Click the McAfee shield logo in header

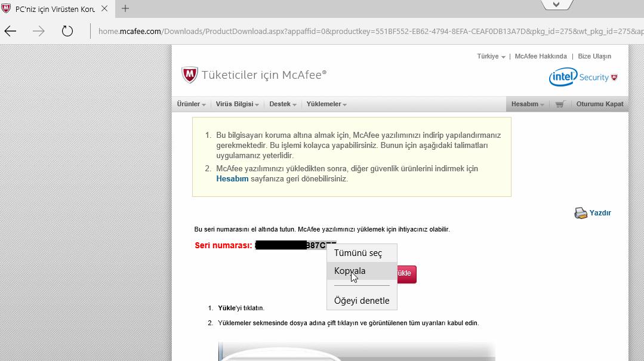187,74
